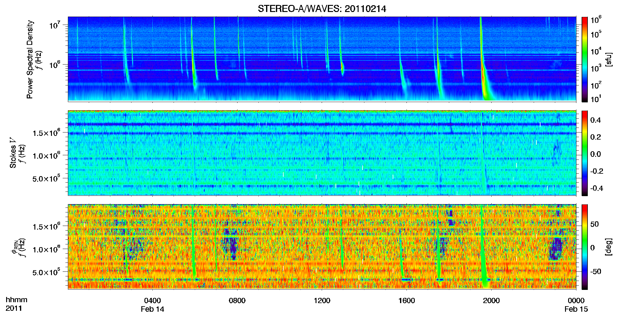This screenshot has height=332, width=644.
Task: Click the "2000" time axis label
Action: click(x=491, y=301)
